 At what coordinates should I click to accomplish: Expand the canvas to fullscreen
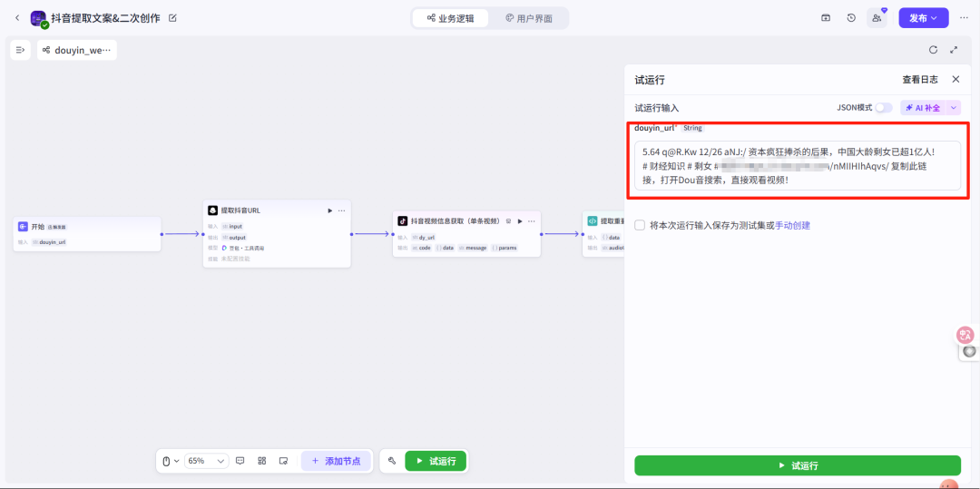(x=954, y=50)
